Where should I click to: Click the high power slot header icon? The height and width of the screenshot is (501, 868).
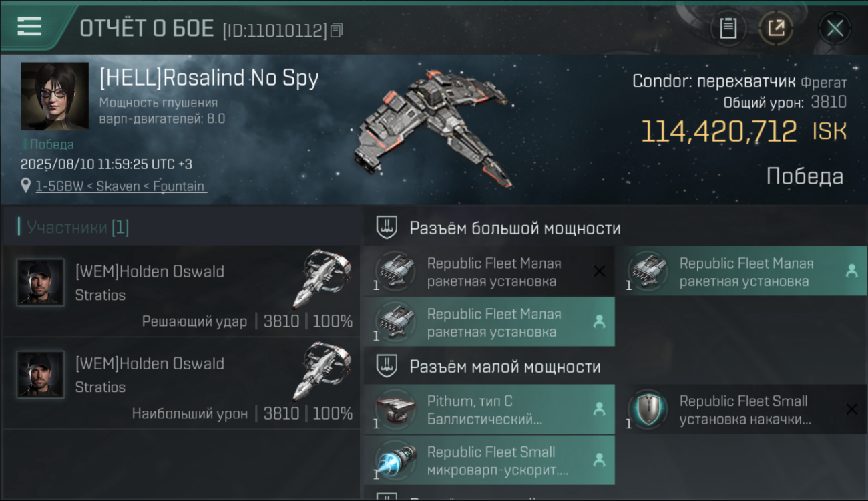click(387, 228)
